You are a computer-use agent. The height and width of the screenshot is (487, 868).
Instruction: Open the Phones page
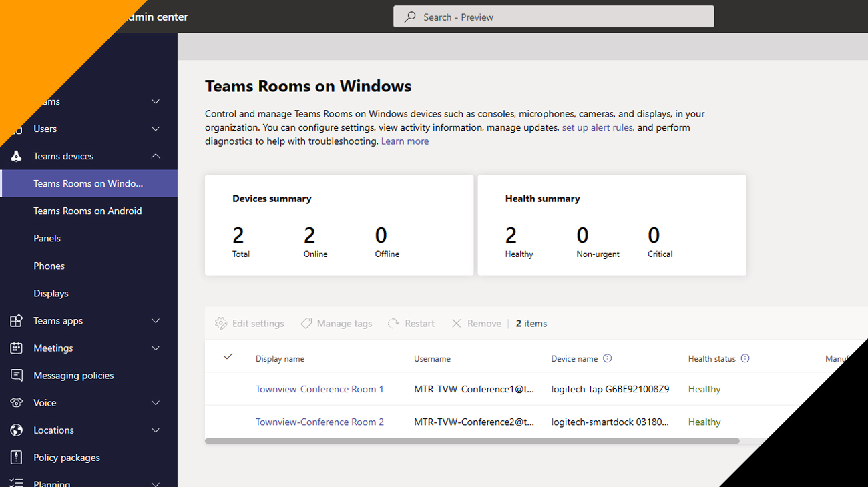click(49, 266)
